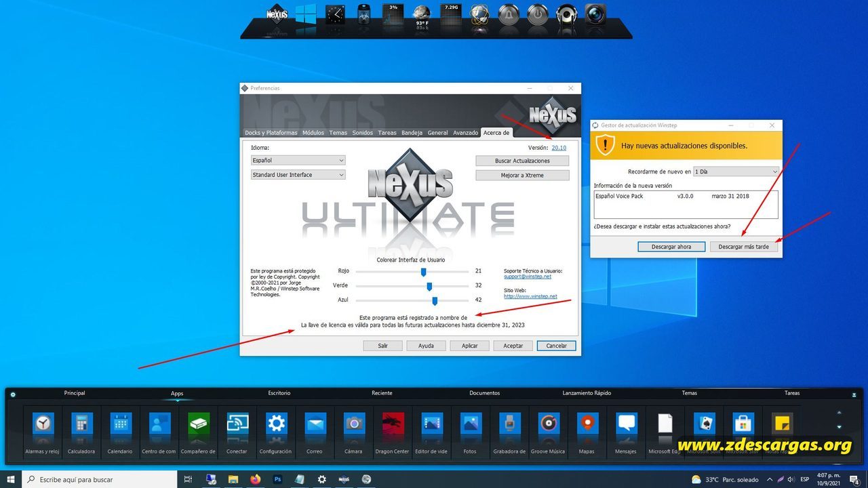Screen dimensions: 868x488
Task: Open the Principal tab on the shelf
Action: [x=75, y=393]
